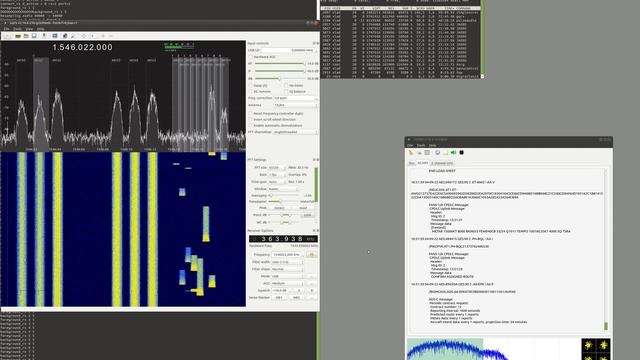
Task: Click NB1 noise blanker button
Action: 279,298
